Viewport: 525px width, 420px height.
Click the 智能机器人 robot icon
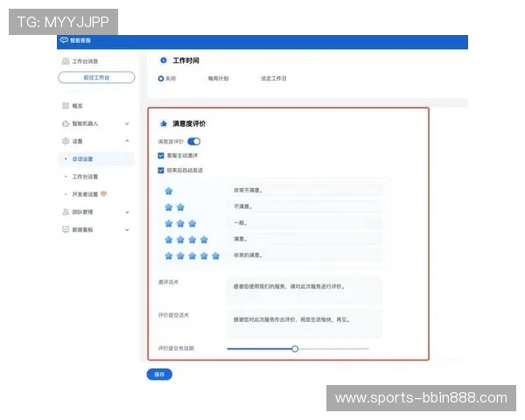click(x=66, y=123)
